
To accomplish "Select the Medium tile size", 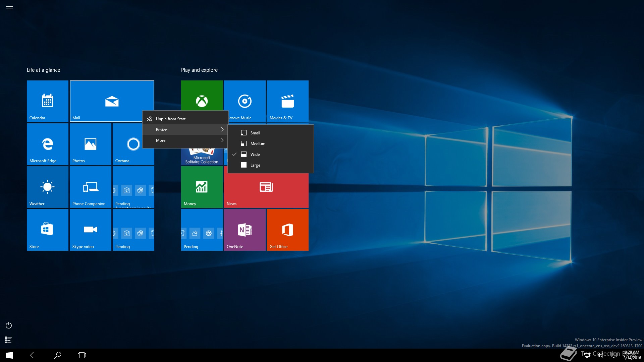I will (x=271, y=144).
